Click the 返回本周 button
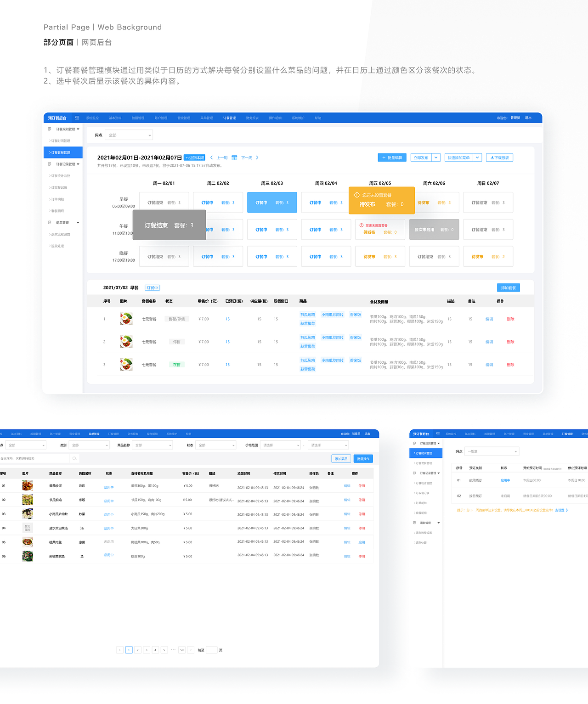 (x=194, y=158)
